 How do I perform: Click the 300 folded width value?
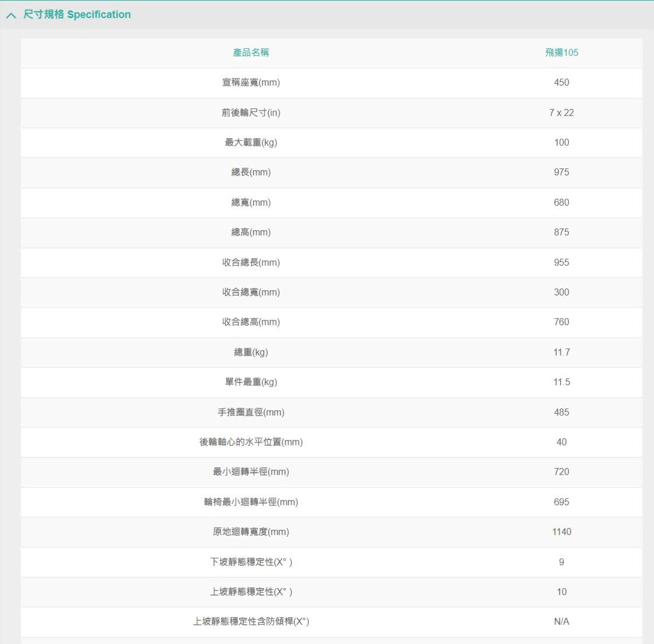click(x=561, y=293)
